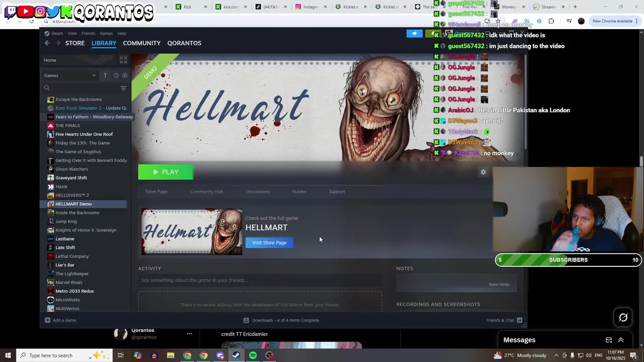Click the activity status input field

tap(260, 281)
